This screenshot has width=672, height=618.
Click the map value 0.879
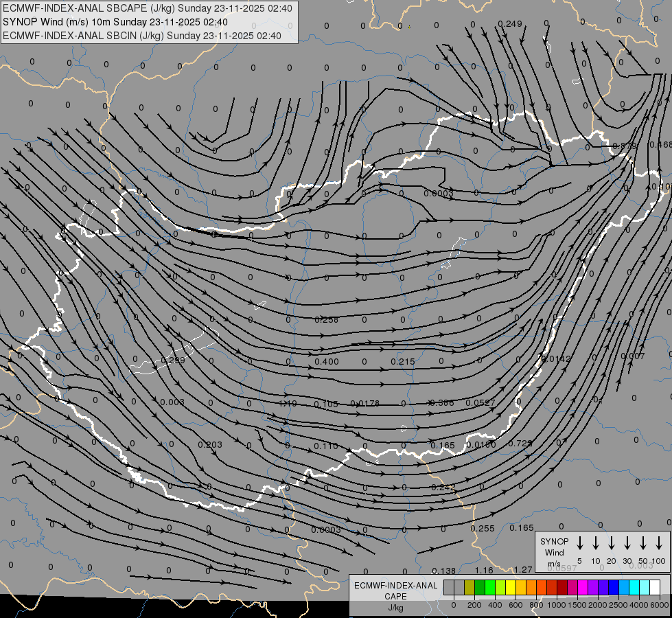(x=625, y=146)
